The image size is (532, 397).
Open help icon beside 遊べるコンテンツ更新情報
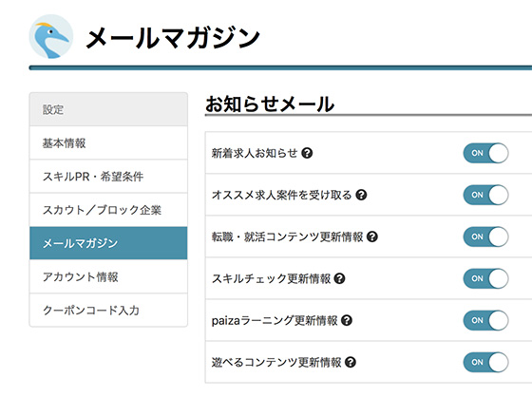point(351,362)
